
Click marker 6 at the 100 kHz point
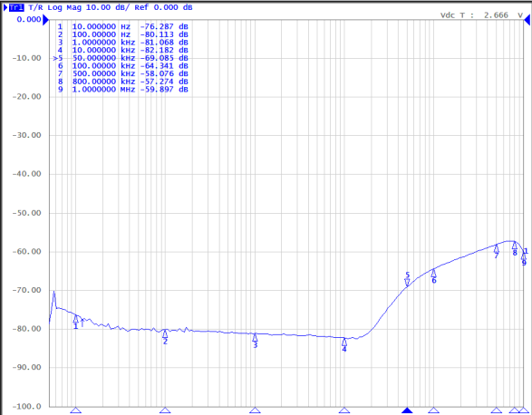433,273
